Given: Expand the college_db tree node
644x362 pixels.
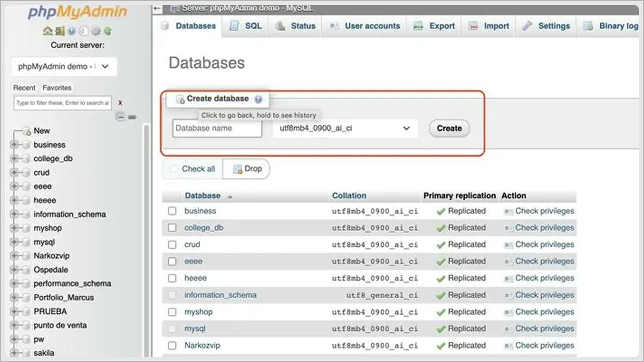Looking at the screenshot, I should (14, 159).
